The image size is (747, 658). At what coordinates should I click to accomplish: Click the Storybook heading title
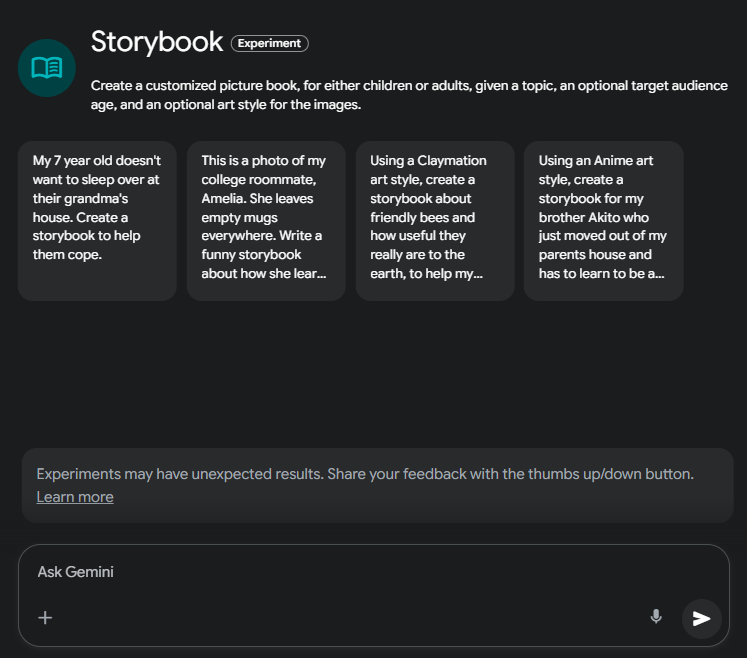click(x=157, y=42)
